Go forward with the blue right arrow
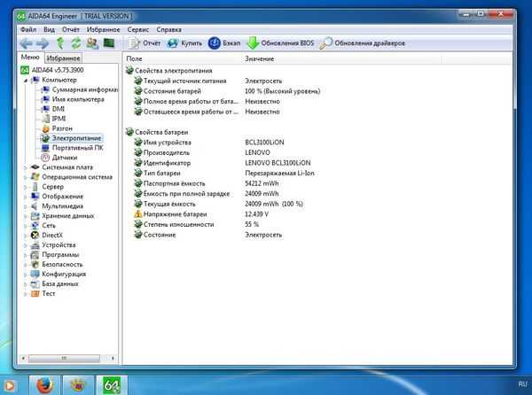The image size is (532, 395). pyautogui.click(x=43, y=43)
